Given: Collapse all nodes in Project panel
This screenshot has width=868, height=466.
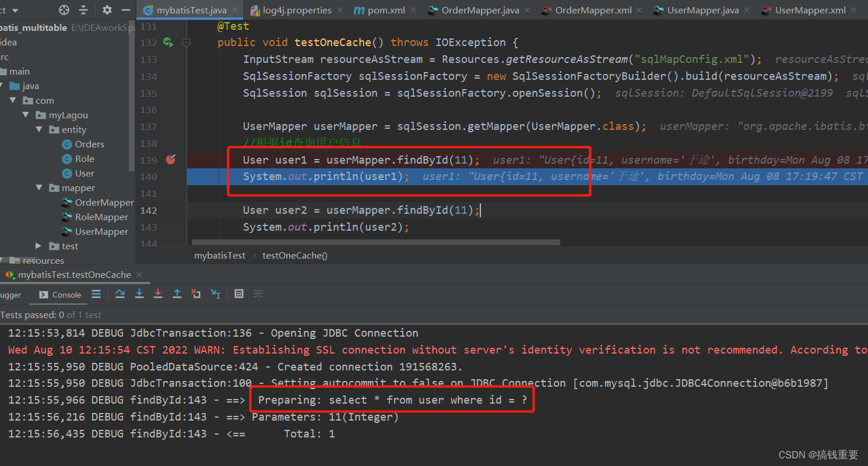Looking at the screenshot, I should 84,10.
